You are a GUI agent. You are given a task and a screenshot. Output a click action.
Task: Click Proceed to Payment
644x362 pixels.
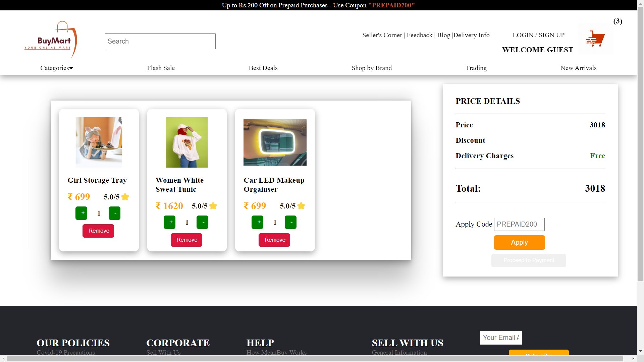click(529, 260)
